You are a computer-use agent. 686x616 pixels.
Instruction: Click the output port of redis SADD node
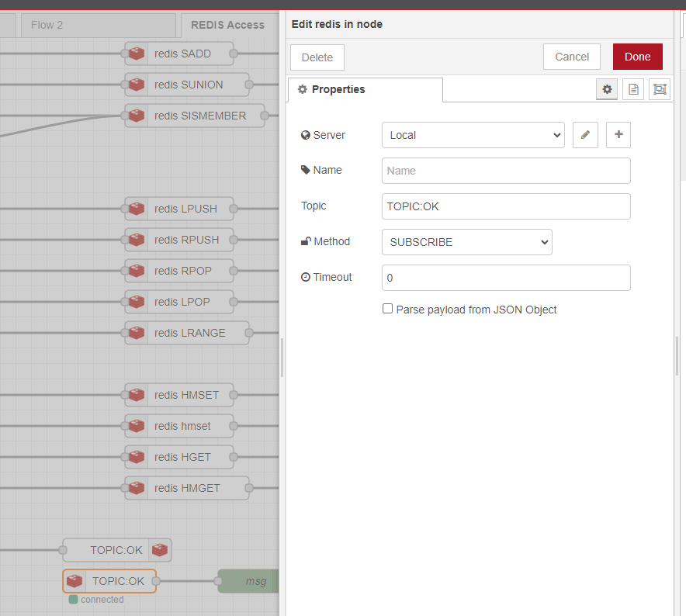234,54
